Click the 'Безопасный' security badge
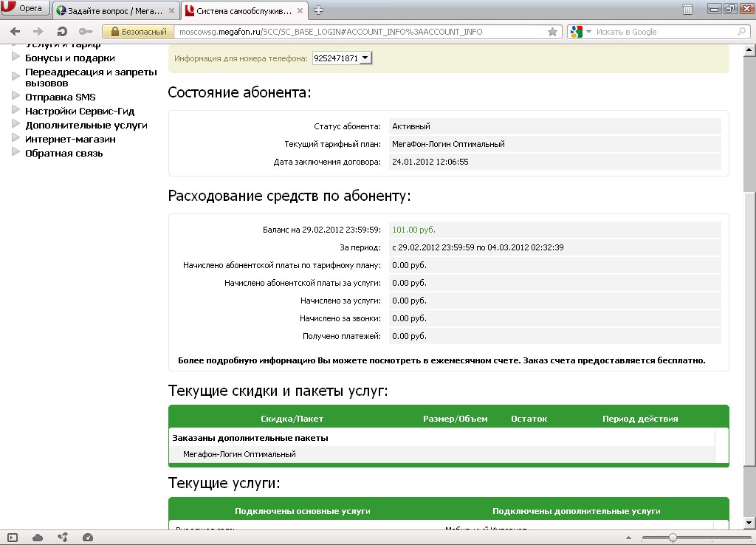This screenshot has height=545, width=756. tap(137, 32)
